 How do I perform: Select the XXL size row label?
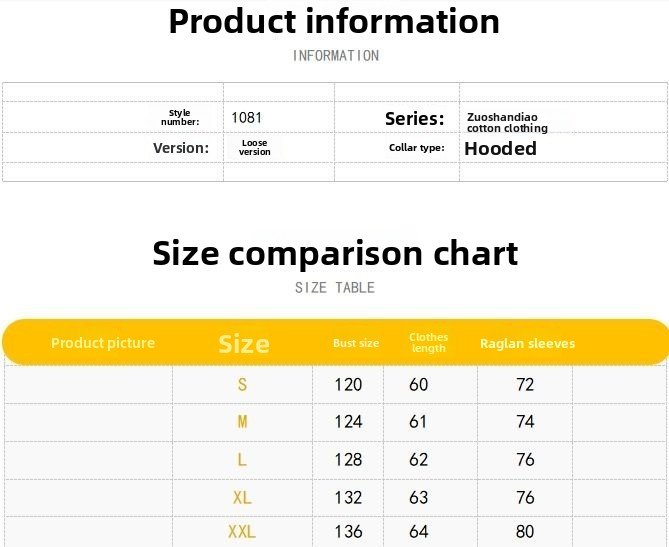(242, 532)
